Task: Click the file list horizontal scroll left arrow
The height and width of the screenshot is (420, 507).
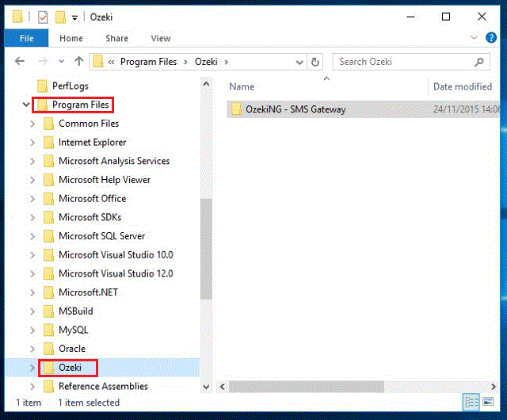Action: pos(222,387)
